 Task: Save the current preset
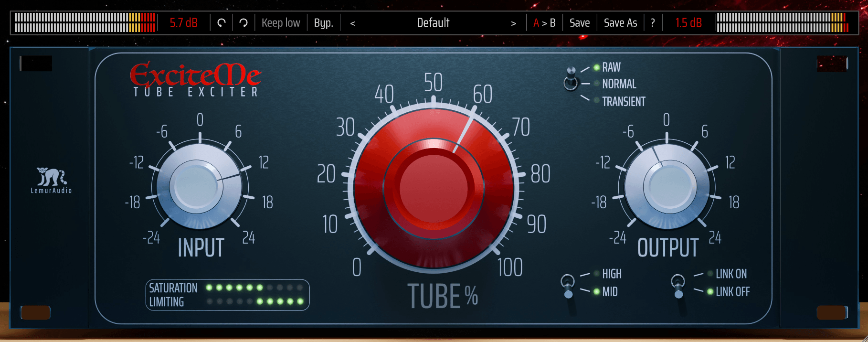click(580, 23)
